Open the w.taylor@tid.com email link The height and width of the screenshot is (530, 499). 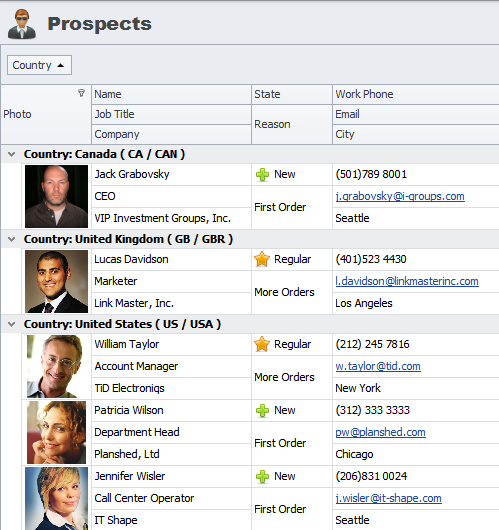pyautogui.click(x=378, y=366)
